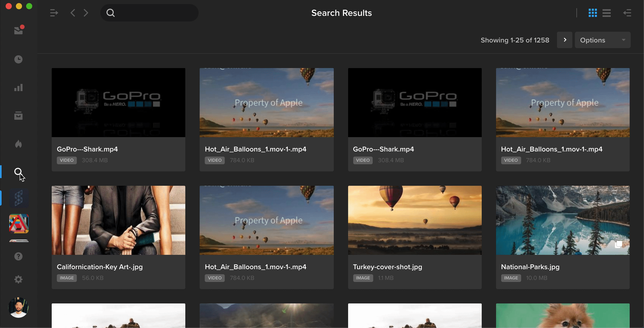Switch to the blue geometric workspace icon
Image resolution: width=644 pixels, height=328 pixels.
tap(19, 198)
